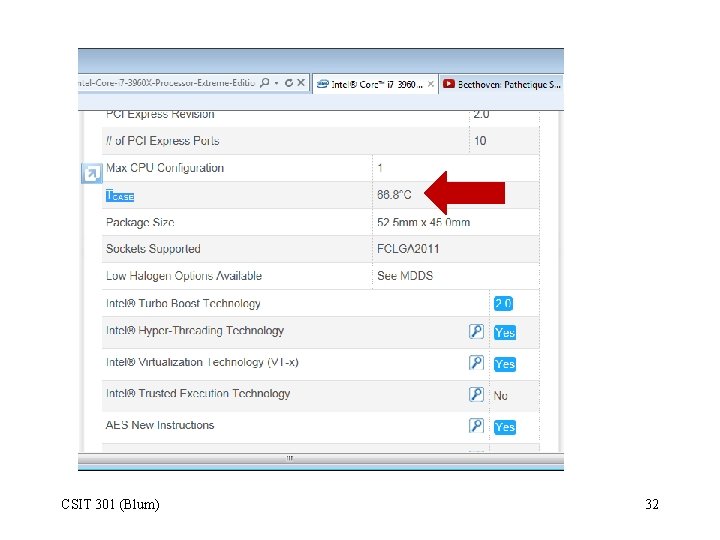
Task: Click Low Halogen Options Available label
Action: [x=184, y=276]
